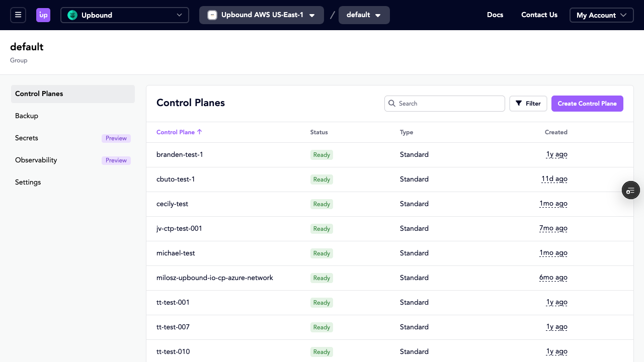Open the hamburger navigation menu

tap(18, 15)
